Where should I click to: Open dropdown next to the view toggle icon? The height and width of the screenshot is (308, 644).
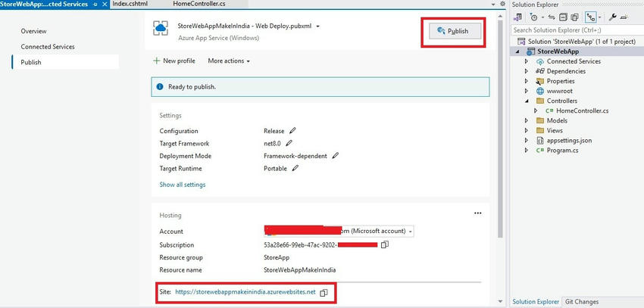point(599,17)
